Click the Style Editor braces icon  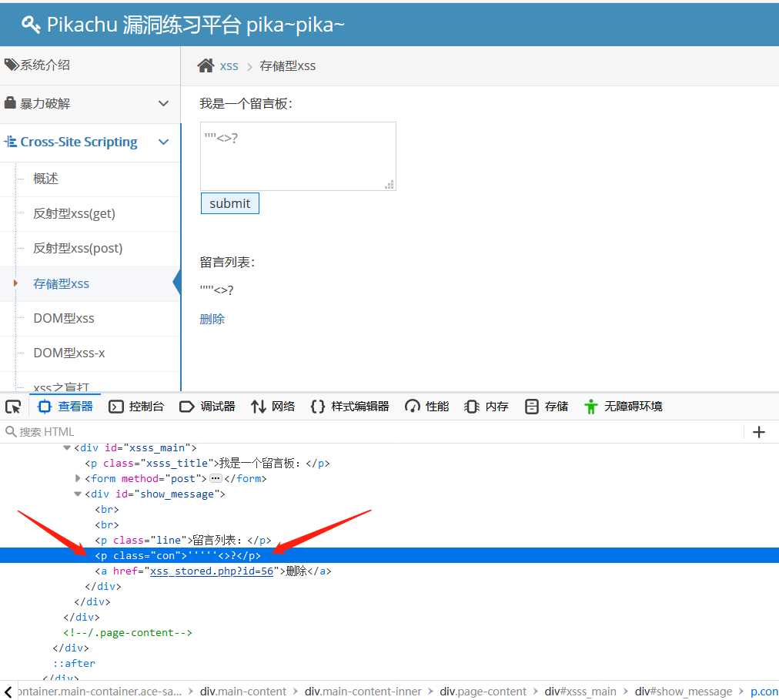[x=317, y=407]
